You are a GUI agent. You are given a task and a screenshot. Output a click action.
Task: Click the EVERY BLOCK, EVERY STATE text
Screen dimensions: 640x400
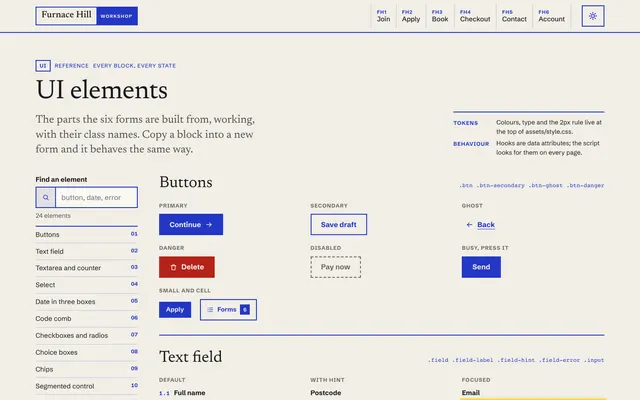(134, 66)
